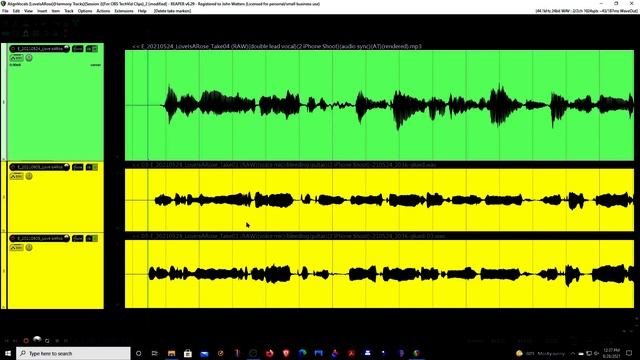Click the envelope/trim button on the third track
Screen dimensions: 640x360
(x=17, y=248)
